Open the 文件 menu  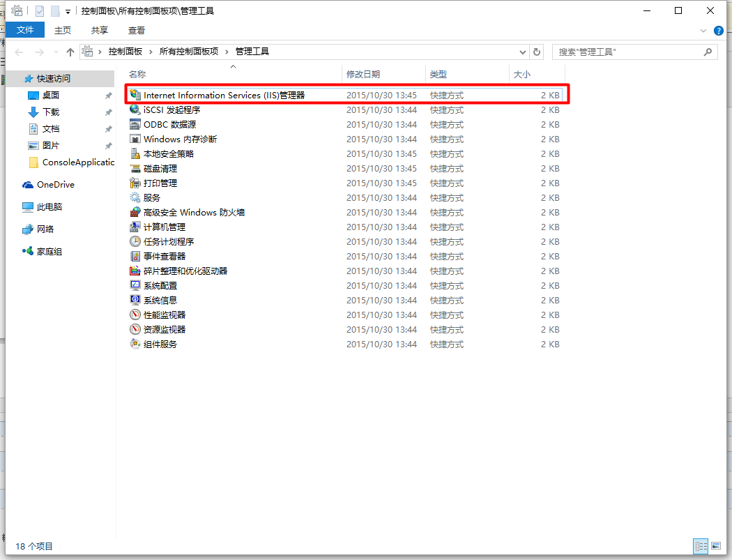[24, 30]
